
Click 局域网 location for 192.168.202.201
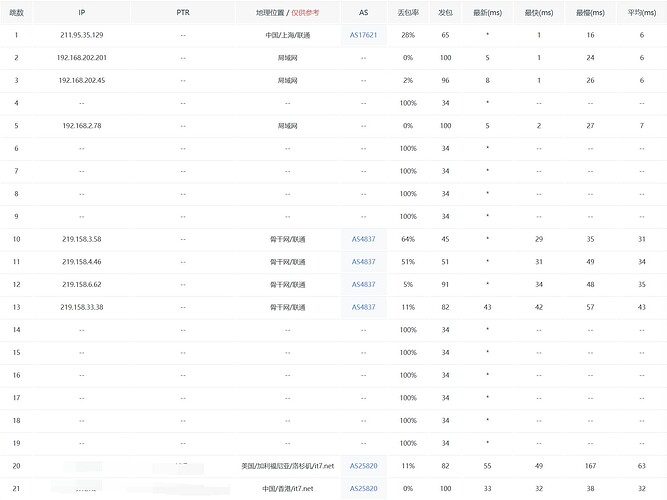click(288, 57)
